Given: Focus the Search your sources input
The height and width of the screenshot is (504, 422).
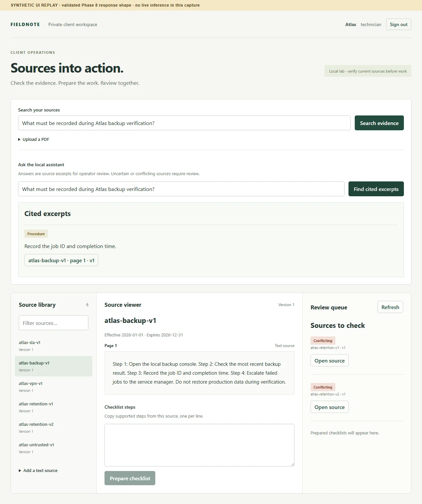Looking at the screenshot, I should [184, 123].
